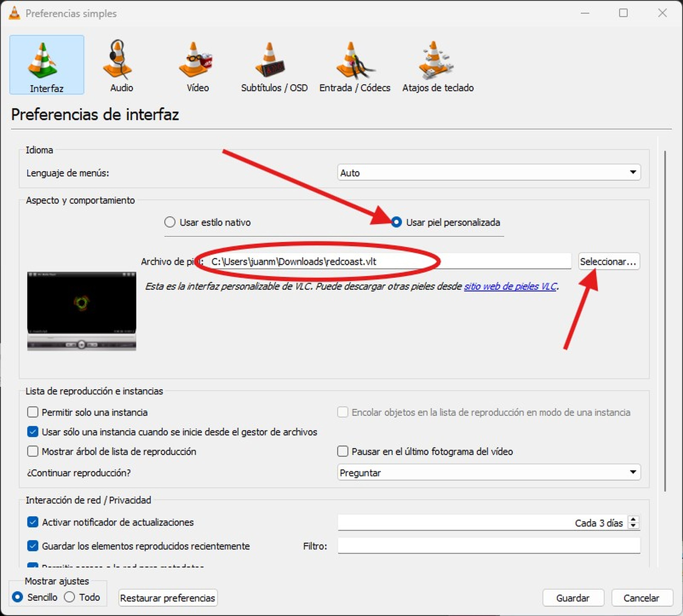
Task: Click Restaurar preferencias button
Action: [168, 598]
